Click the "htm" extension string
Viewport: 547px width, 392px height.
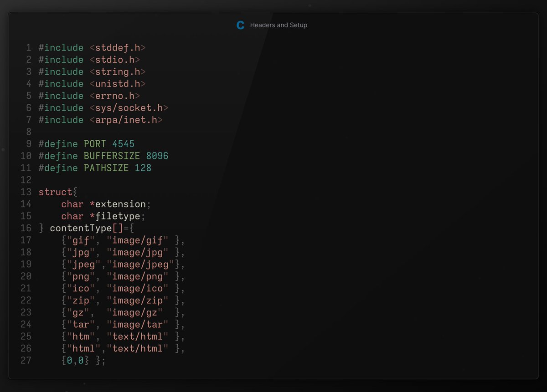81,337
